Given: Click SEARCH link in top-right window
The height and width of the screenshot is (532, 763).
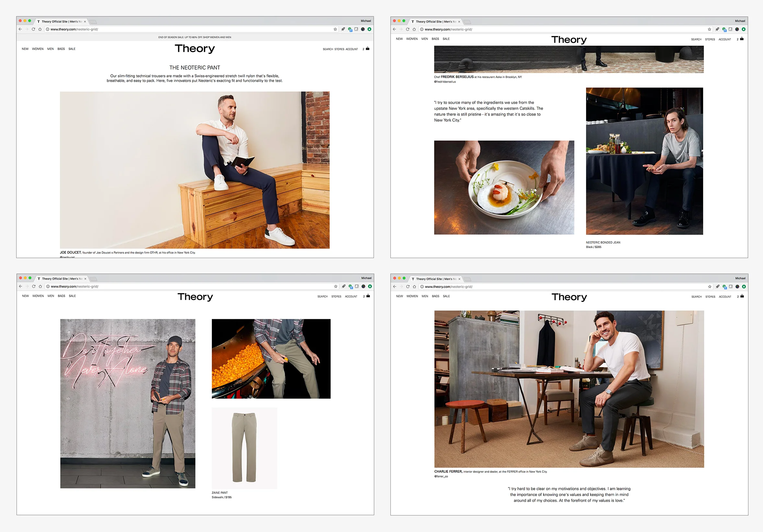Looking at the screenshot, I should click(x=696, y=40).
